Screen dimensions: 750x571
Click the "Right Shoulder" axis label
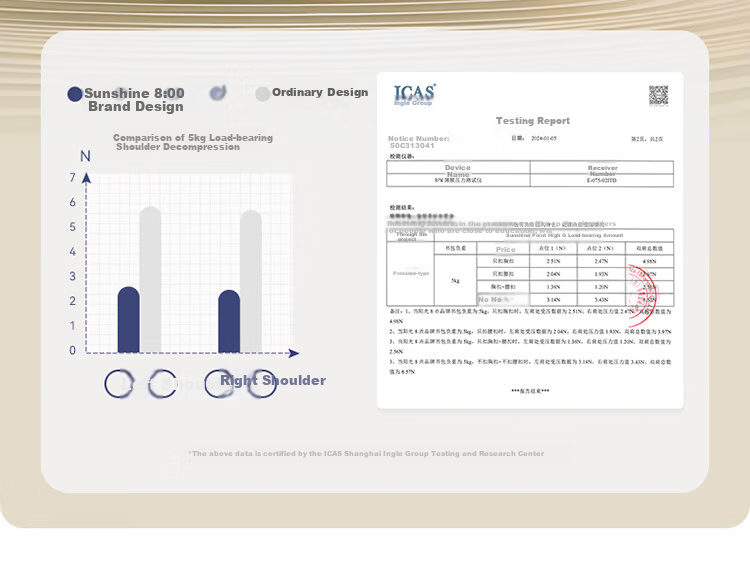coord(273,380)
